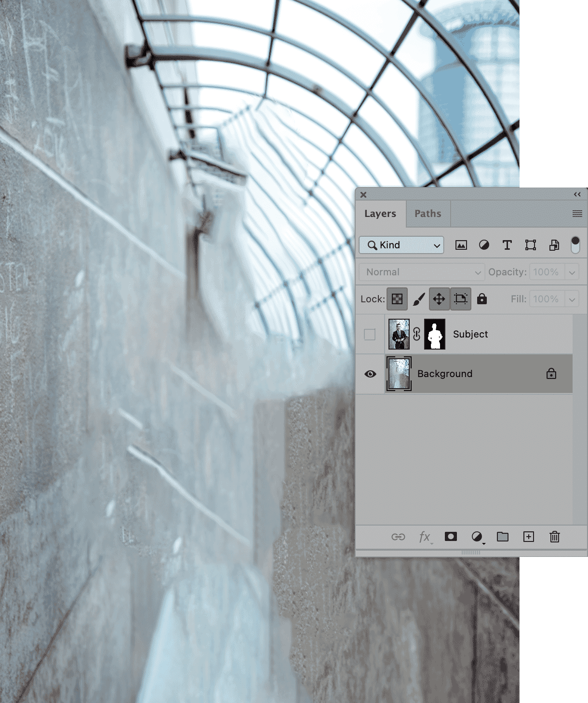The height and width of the screenshot is (703, 588).
Task: Filter layers by type layers icon
Action: [507, 245]
